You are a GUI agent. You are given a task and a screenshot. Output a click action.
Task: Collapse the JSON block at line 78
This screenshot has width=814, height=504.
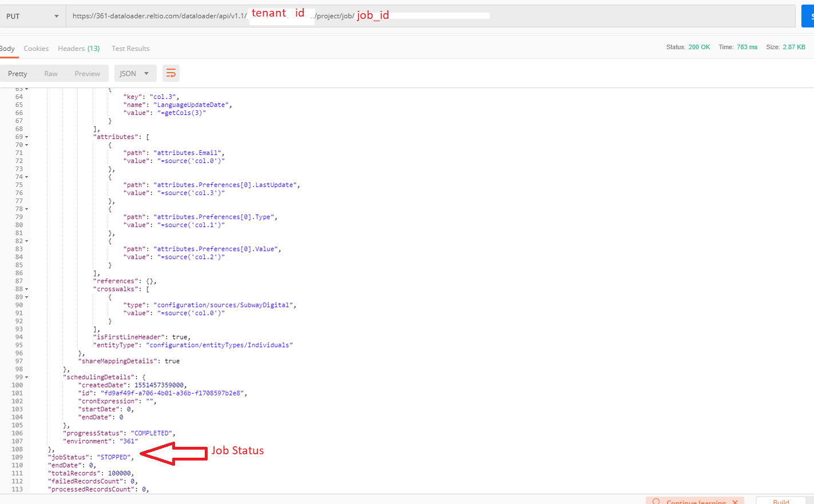(x=26, y=209)
